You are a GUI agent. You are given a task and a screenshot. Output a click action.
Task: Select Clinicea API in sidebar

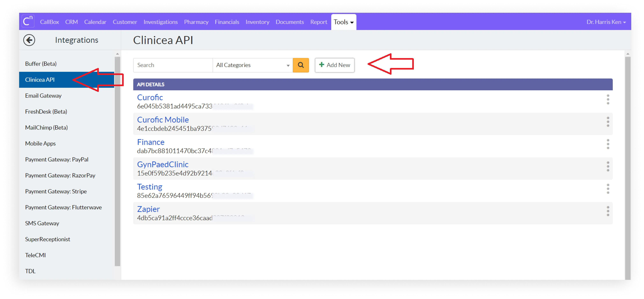(x=66, y=80)
